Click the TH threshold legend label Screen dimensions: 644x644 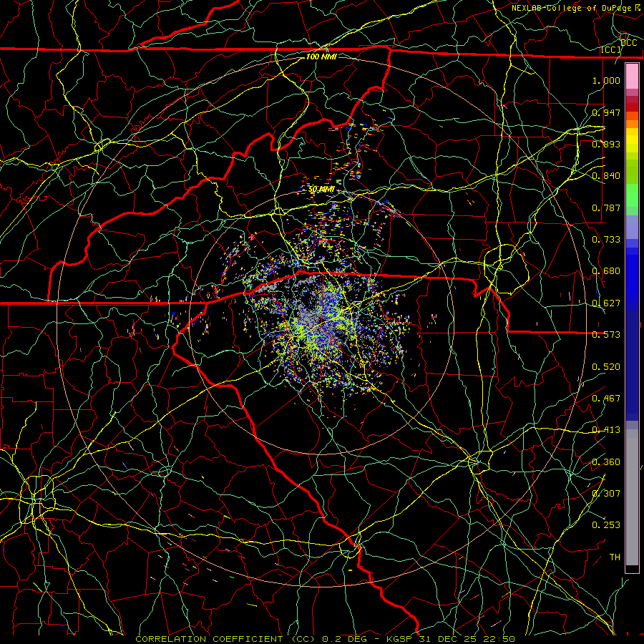click(x=615, y=557)
